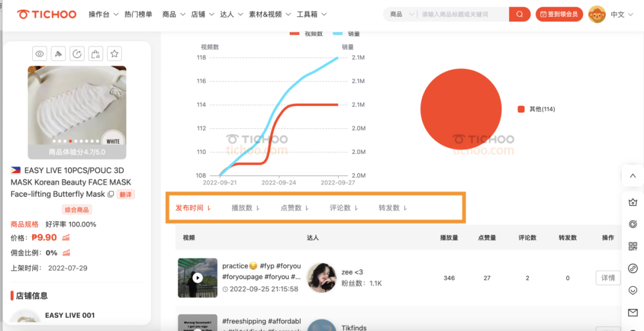Click the WHITE color variant badge
Screen dimensions: 644x331
coord(113,141)
